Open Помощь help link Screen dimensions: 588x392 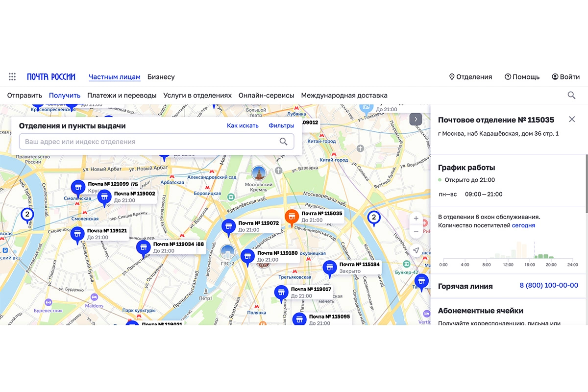[x=522, y=77]
